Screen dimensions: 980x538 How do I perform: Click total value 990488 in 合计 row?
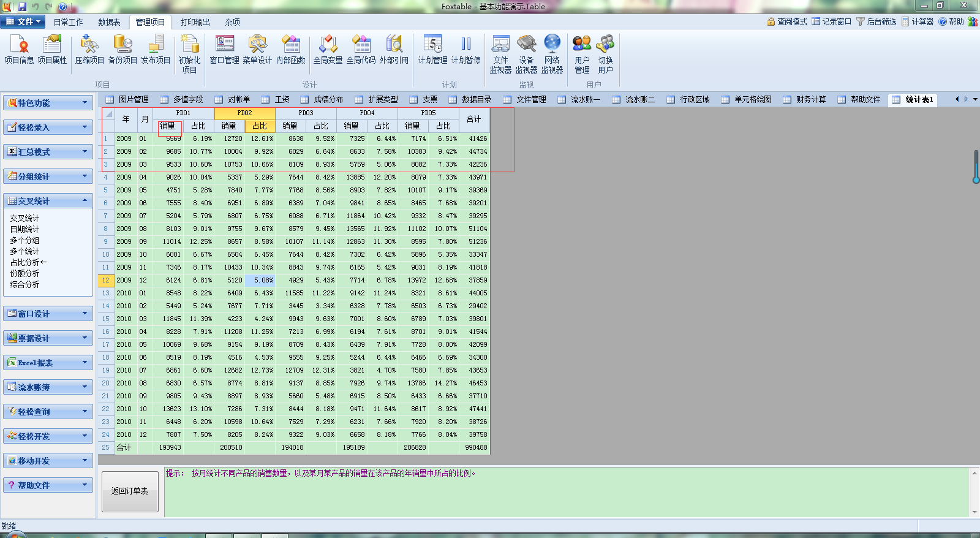tap(474, 447)
